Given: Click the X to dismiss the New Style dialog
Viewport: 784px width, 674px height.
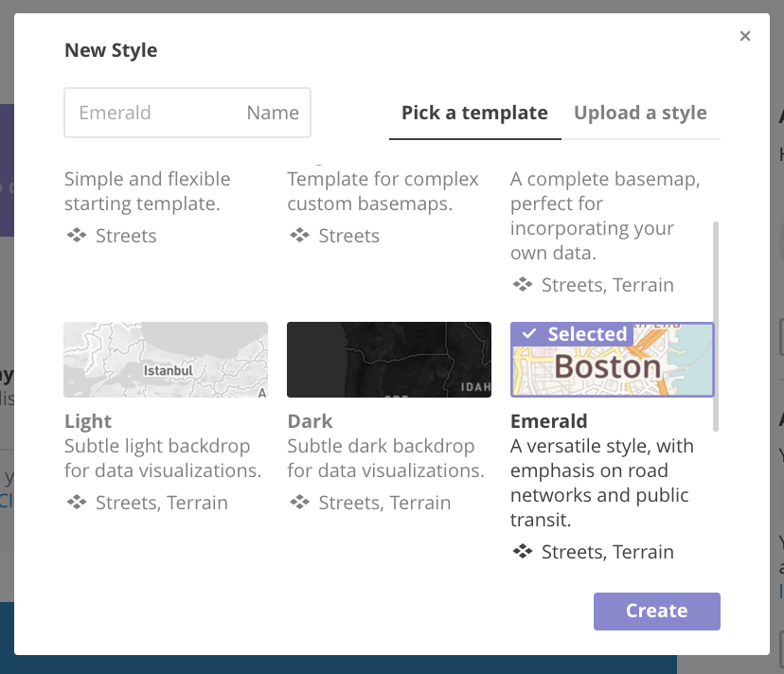Looking at the screenshot, I should tap(745, 36).
